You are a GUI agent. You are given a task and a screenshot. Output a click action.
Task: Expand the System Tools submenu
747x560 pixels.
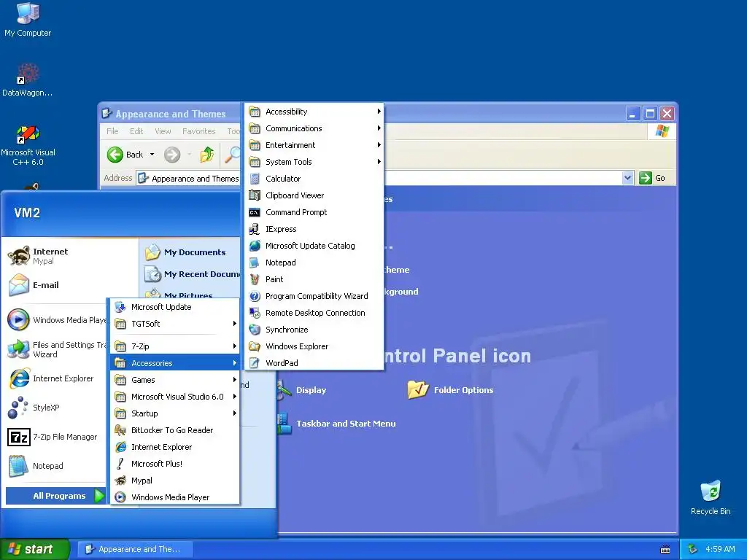(x=314, y=162)
